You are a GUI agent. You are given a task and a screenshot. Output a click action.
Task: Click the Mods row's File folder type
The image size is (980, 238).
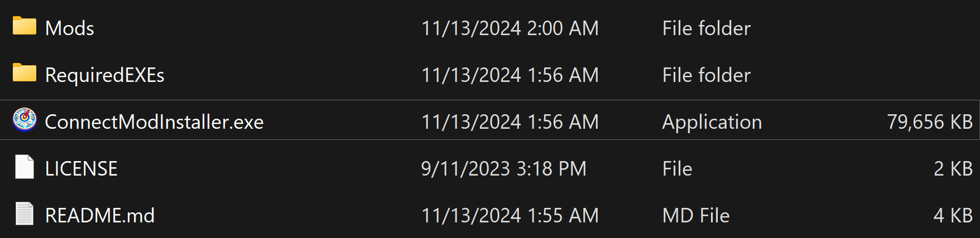pyautogui.click(x=706, y=28)
